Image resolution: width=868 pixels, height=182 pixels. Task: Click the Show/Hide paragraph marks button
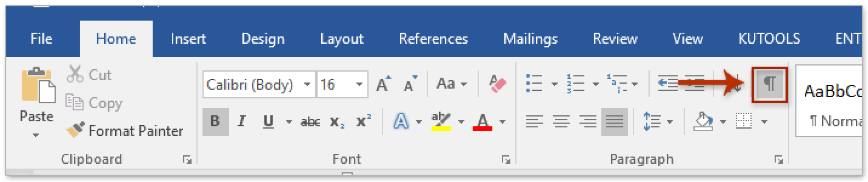click(770, 84)
